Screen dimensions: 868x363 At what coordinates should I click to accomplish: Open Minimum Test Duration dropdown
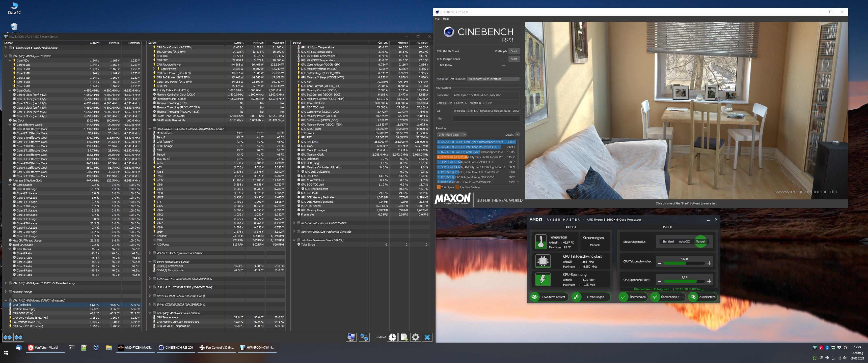(x=493, y=79)
